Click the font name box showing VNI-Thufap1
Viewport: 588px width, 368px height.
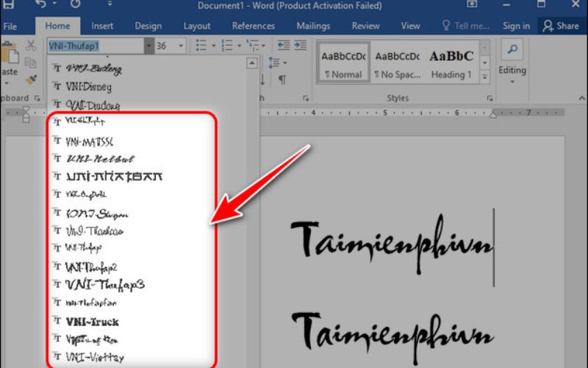[x=96, y=46]
